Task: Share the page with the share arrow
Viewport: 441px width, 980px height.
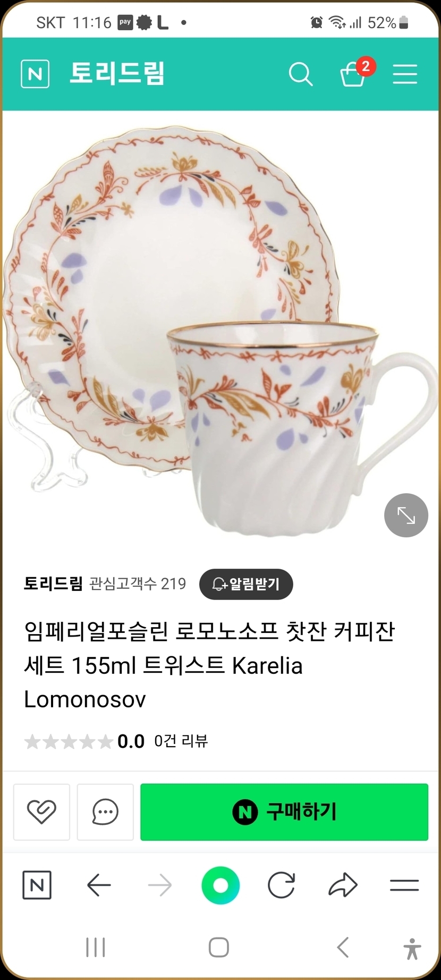Action: pos(343,885)
